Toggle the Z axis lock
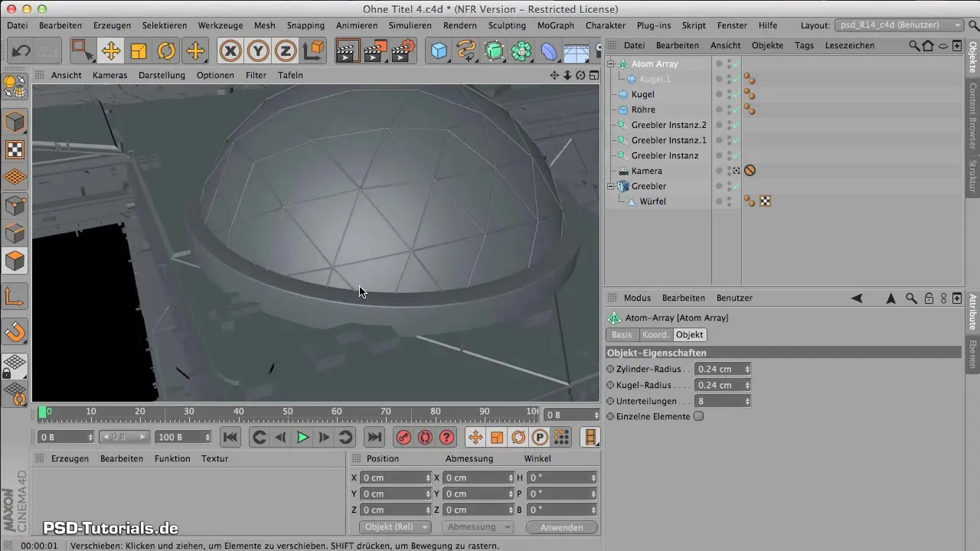 coord(286,51)
